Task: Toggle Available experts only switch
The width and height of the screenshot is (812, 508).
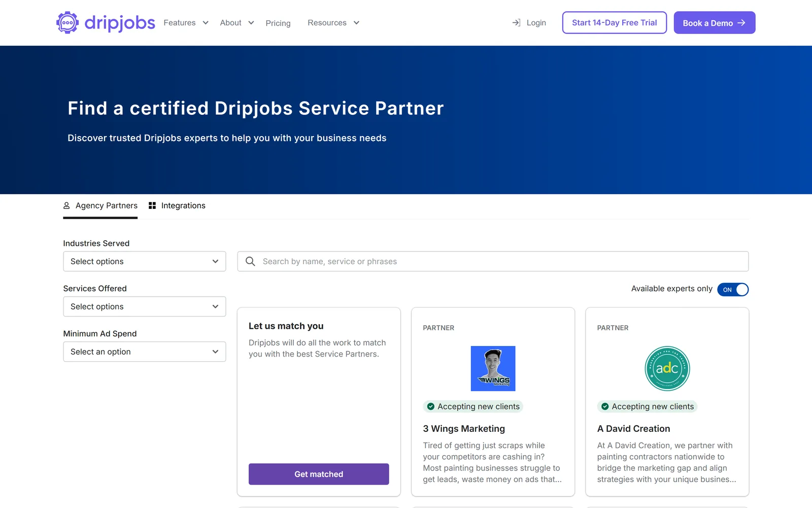Action: tap(733, 290)
